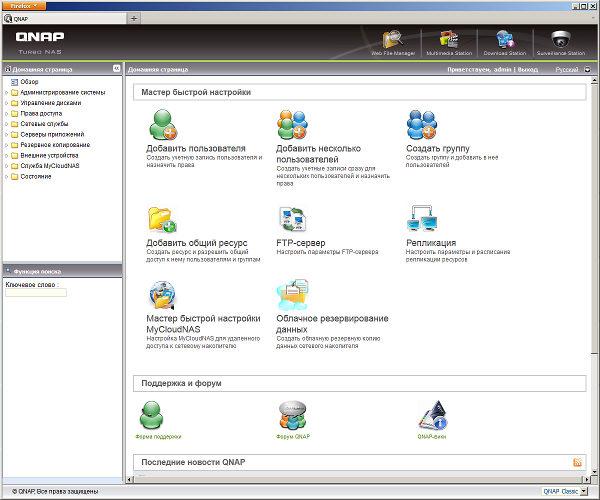This screenshot has width=600, height=500.
Task: Open the FTP-сервер wizard icon
Action: tap(293, 219)
